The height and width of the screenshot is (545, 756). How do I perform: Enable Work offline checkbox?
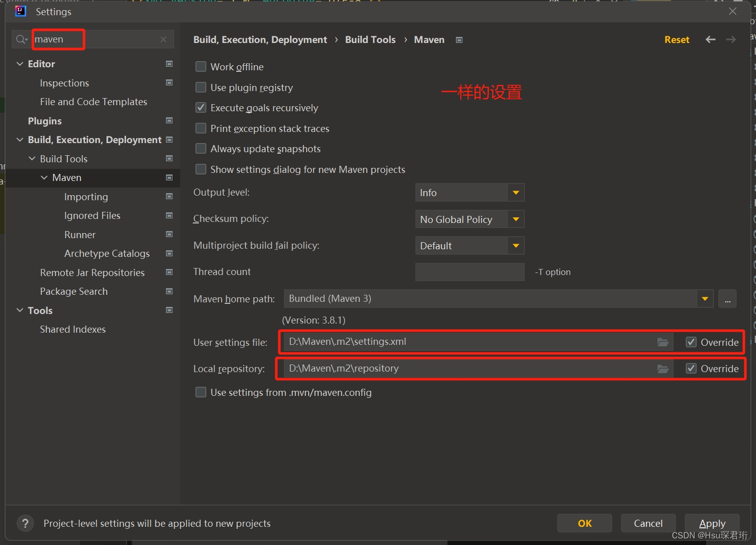coord(201,67)
